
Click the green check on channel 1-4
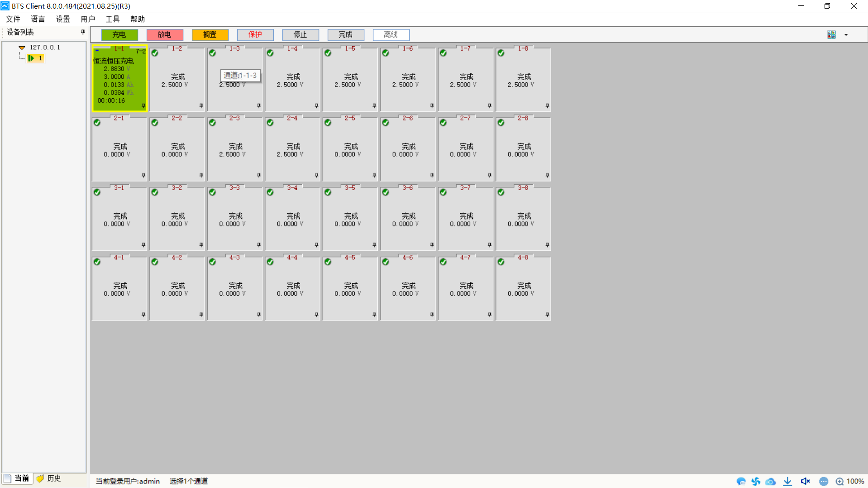point(270,53)
